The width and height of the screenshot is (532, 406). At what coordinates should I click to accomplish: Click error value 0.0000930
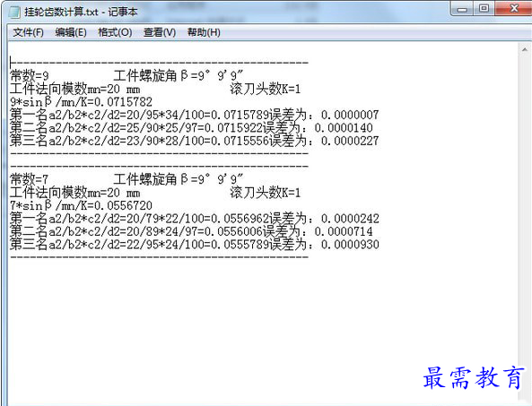click(x=350, y=244)
